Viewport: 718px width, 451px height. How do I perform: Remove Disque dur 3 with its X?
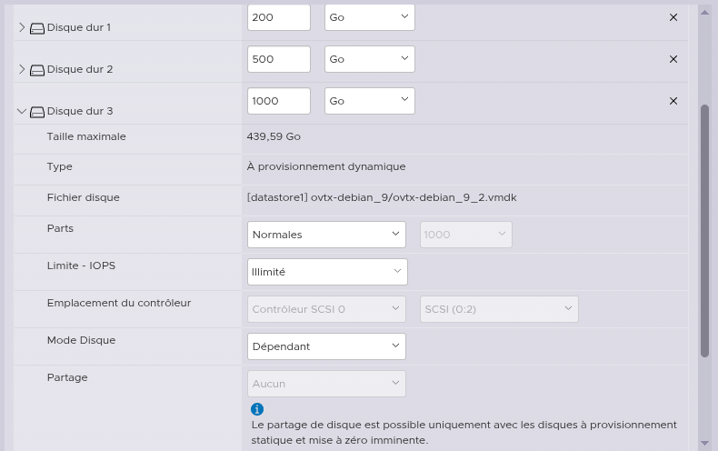pos(673,101)
